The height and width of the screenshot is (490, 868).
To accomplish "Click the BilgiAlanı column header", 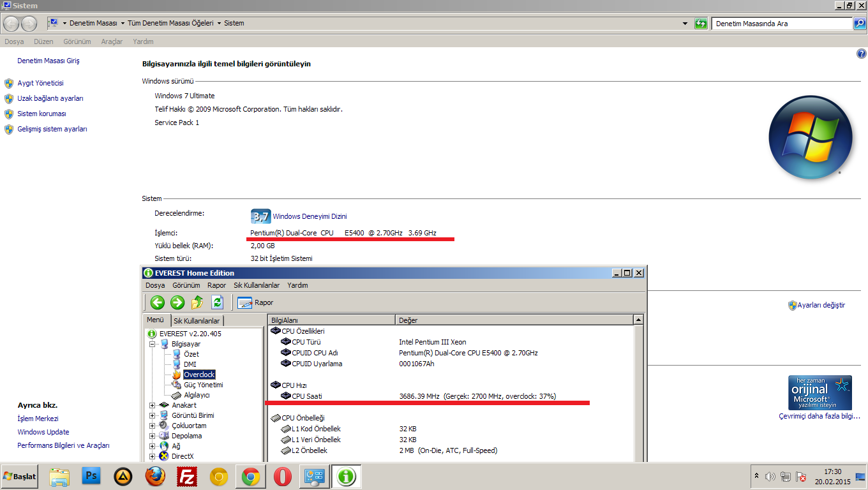I will tap(331, 320).
